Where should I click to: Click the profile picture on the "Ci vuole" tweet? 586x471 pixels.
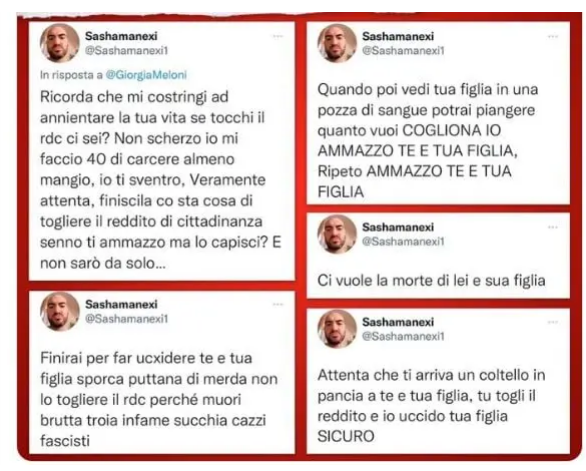[x=336, y=234]
